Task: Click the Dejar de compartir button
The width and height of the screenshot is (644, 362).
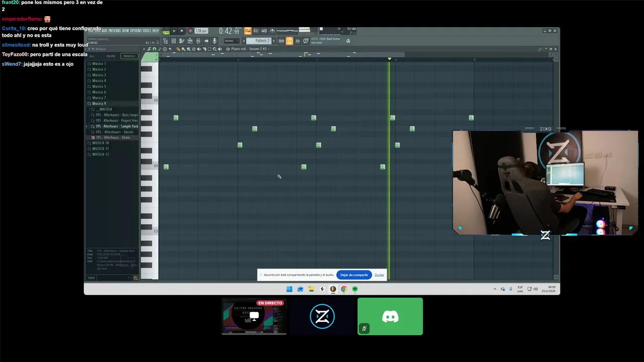Action: pos(354,275)
